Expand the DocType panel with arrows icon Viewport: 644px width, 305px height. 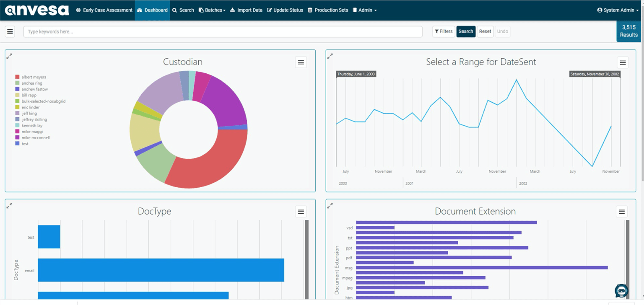pyautogui.click(x=9, y=206)
